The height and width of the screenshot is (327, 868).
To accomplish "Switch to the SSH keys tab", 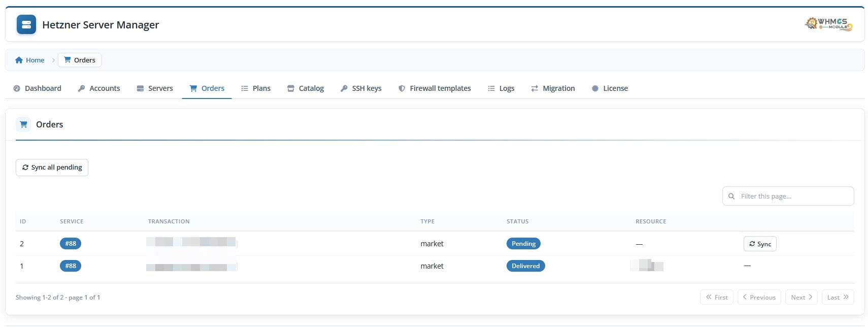I will click(x=361, y=88).
